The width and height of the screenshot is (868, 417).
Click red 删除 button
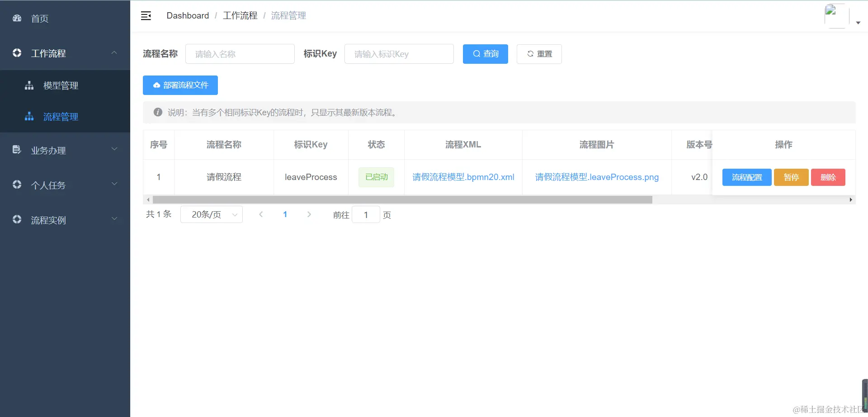click(x=828, y=177)
